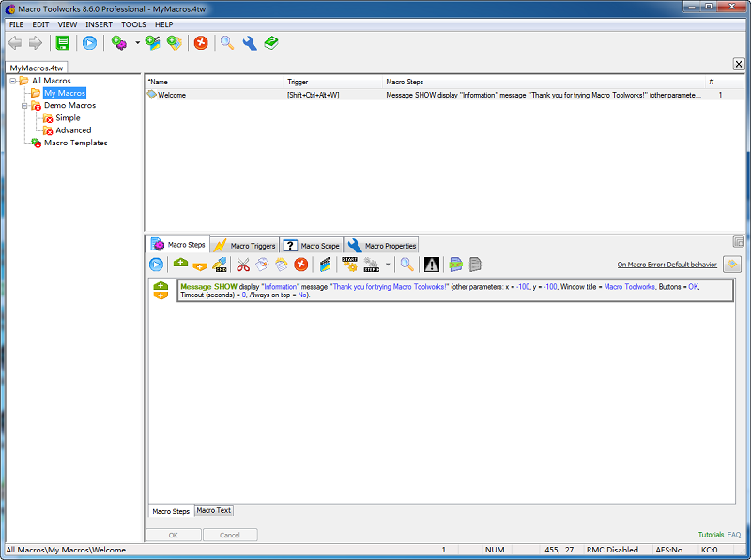Collapse the Demo Macros tree node
This screenshot has height=560, width=751.
point(24,106)
